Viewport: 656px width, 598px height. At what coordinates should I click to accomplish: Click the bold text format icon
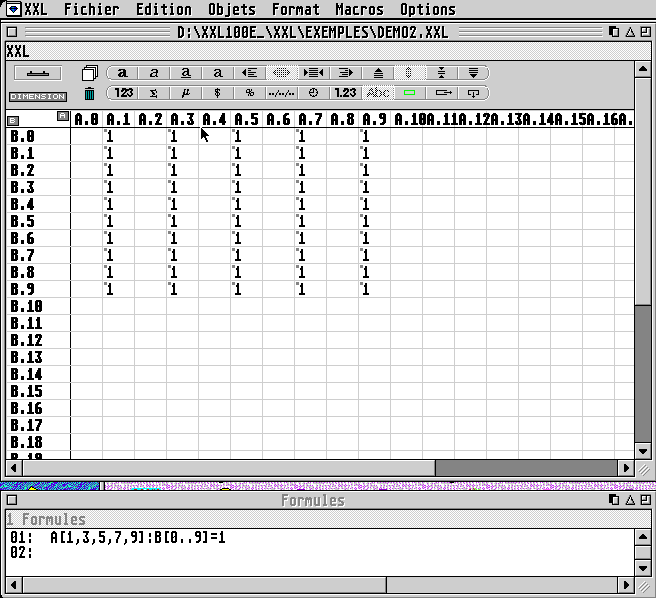pos(122,73)
